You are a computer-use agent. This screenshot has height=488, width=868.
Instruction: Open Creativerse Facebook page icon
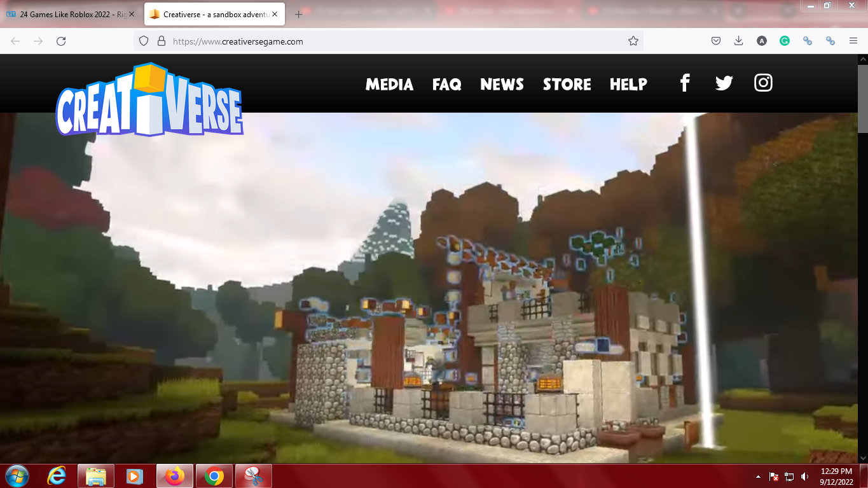[685, 83]
